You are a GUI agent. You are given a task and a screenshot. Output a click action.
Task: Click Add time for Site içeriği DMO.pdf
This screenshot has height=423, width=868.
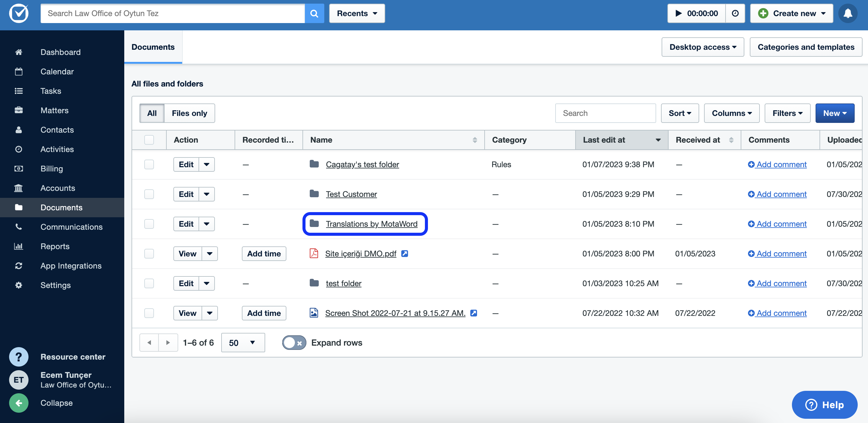pyautogui.click(x=263, y=254)
